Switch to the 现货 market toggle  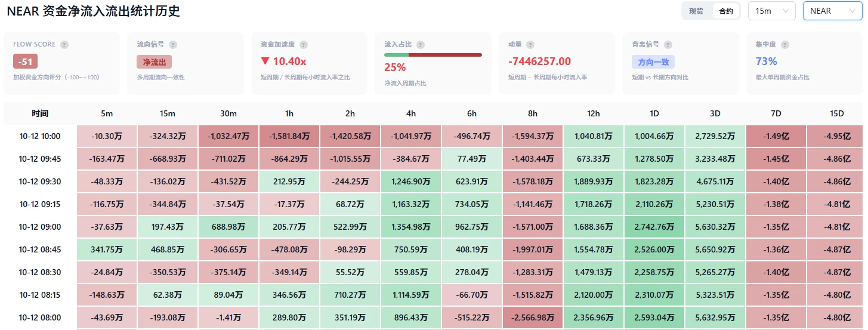(696, 11)
